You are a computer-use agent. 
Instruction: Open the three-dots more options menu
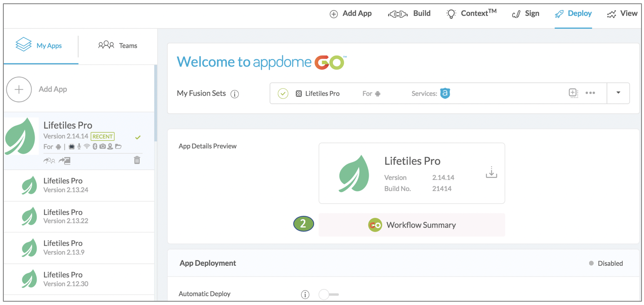pyautogui.click(x=590, y=93)
